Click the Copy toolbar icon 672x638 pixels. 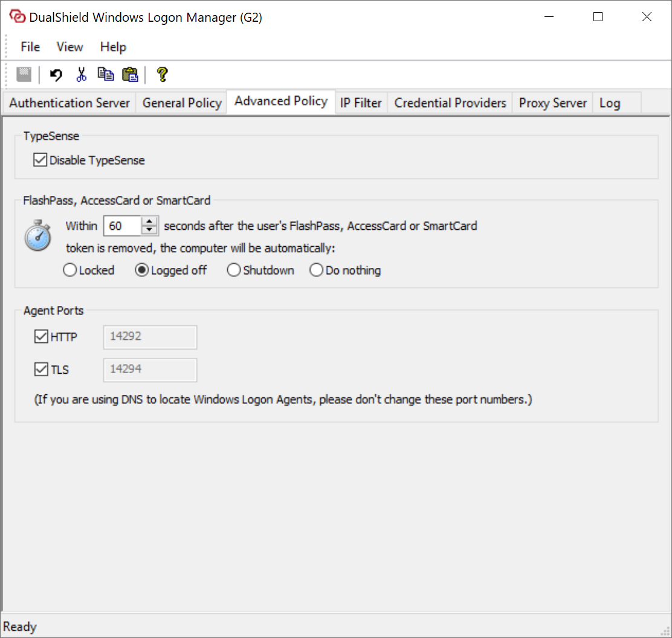pyautogui.click(x=106, y=74)
